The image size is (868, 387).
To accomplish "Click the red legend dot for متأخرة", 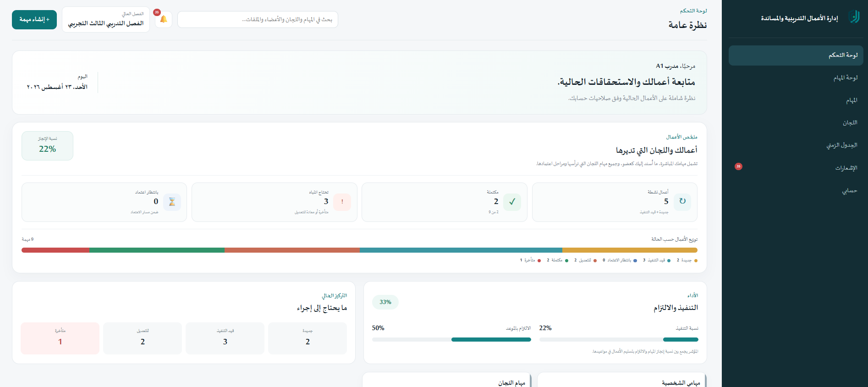I will pos(539,260).
